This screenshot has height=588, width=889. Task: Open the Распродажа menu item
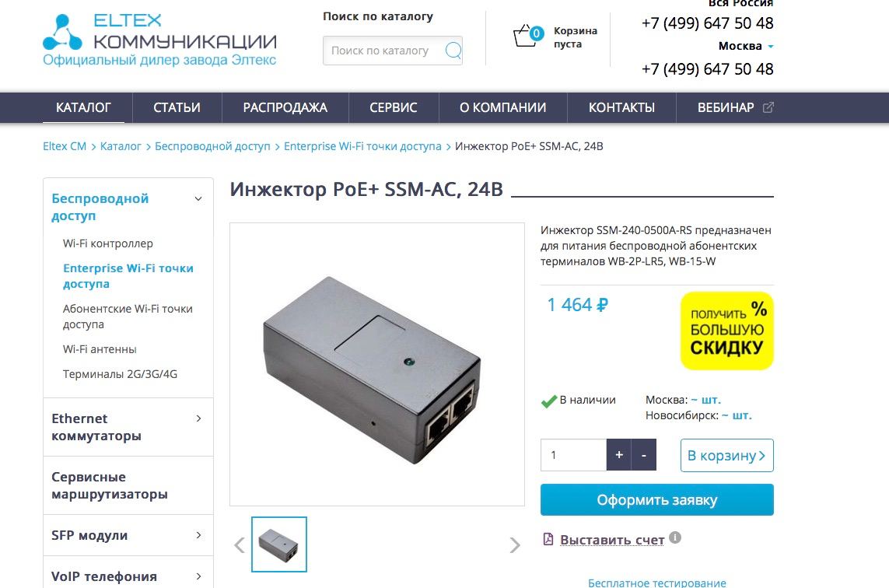[x=285, y=108]
